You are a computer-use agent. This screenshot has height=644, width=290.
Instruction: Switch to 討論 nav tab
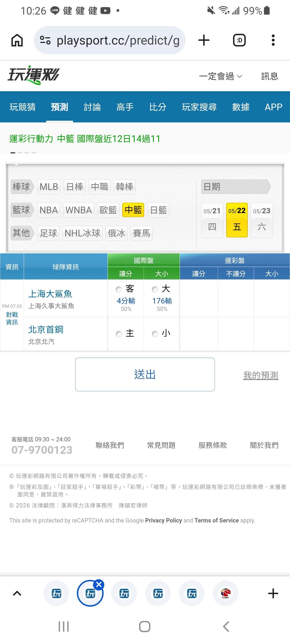tap(92, 107)
